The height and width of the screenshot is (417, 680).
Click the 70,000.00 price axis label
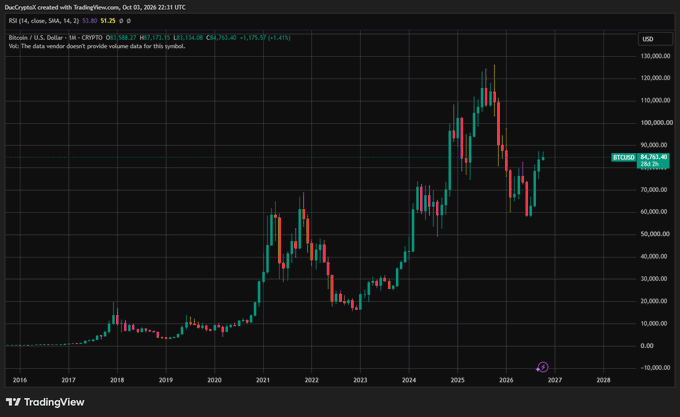tap(654, 189)
